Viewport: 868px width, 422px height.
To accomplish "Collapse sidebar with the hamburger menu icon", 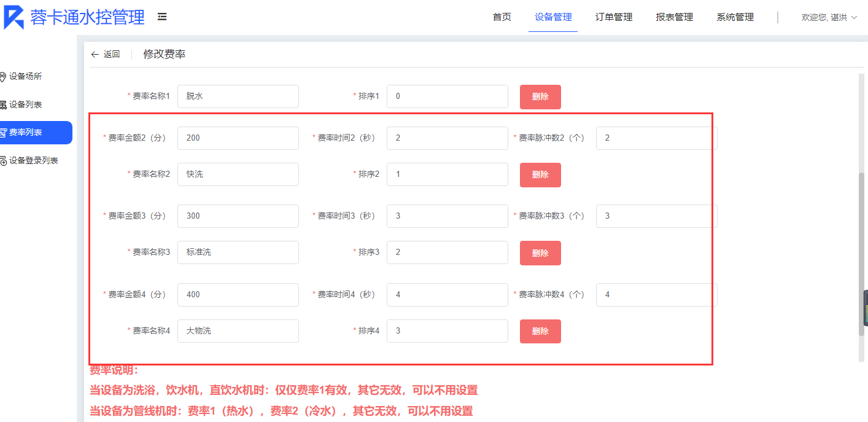I will 162,17.
